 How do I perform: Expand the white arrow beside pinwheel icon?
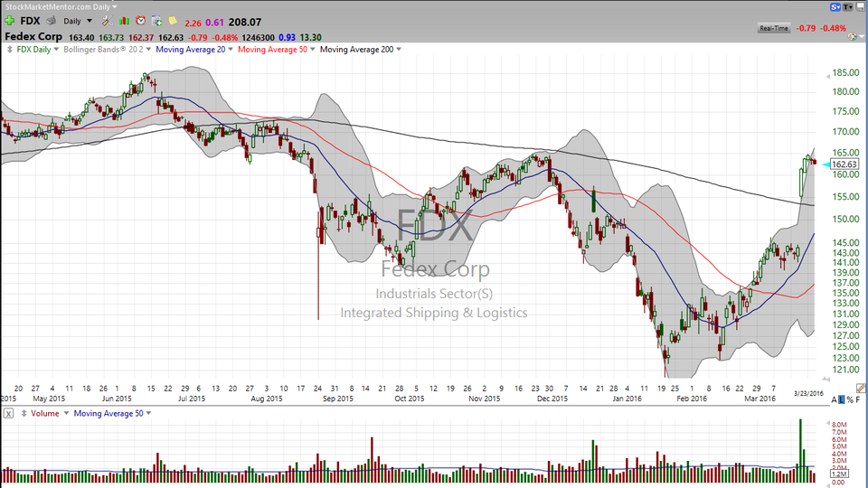862,37
